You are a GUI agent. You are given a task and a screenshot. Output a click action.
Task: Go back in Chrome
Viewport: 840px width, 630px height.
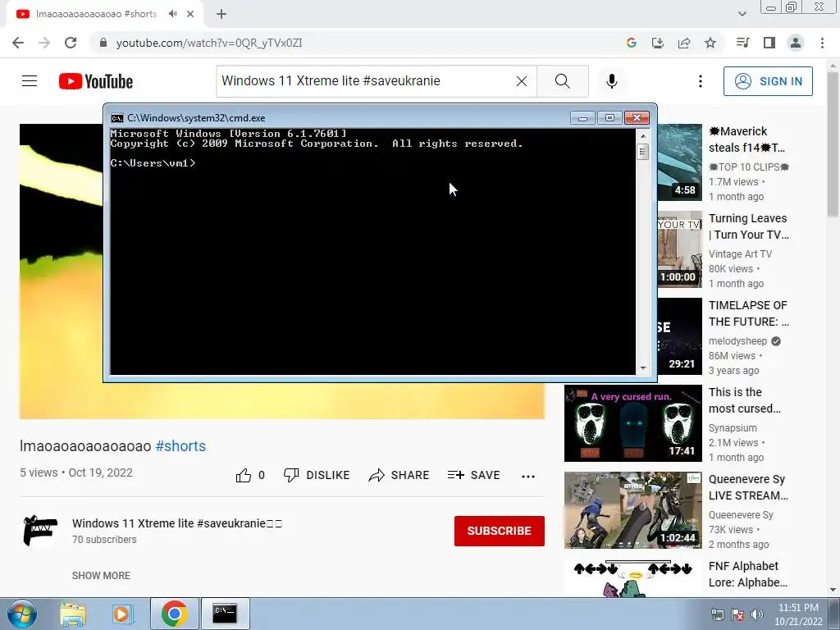pyautogui.click(x=18, y=43)
